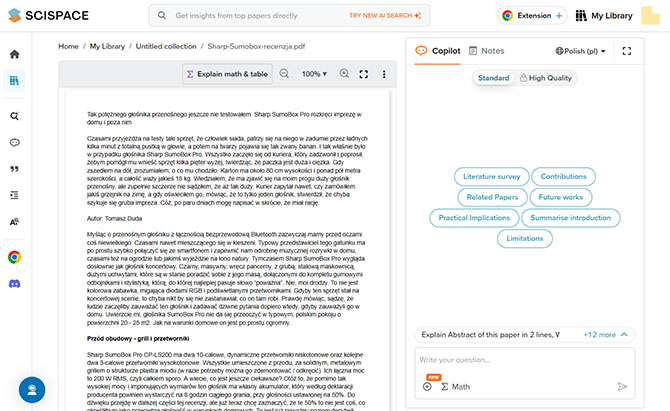Open the user profile avatar
The width and height of the screenshot is (670, 411).
[650, 15]
